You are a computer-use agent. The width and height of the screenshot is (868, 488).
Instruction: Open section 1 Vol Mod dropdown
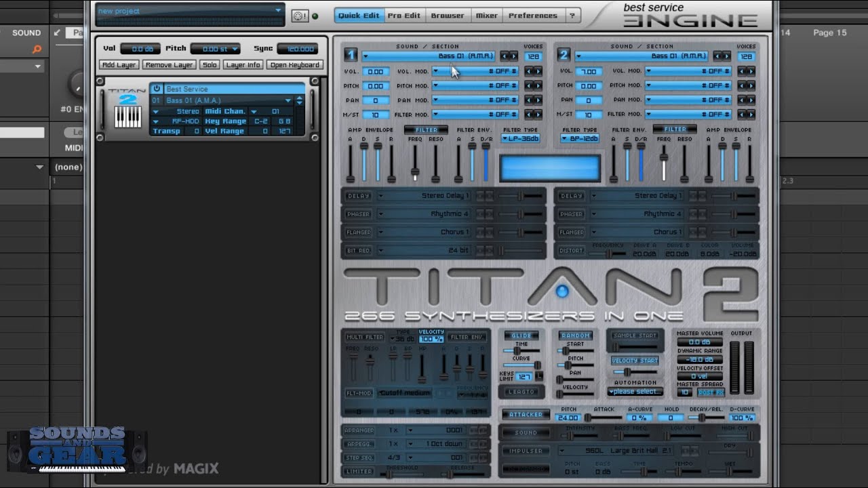[x=477, y=71]
